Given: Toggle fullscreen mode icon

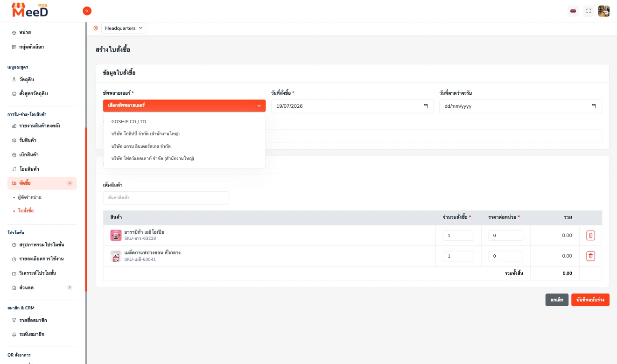Looking at the screenshot, I should point(589,11).
